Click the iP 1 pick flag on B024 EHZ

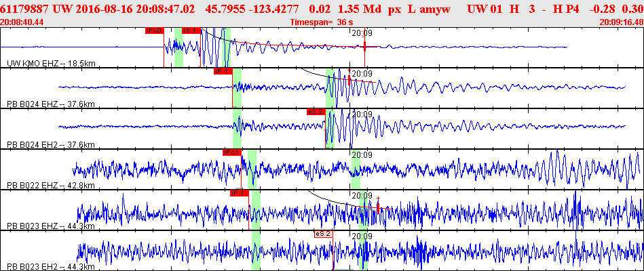(x=223, y=71)
